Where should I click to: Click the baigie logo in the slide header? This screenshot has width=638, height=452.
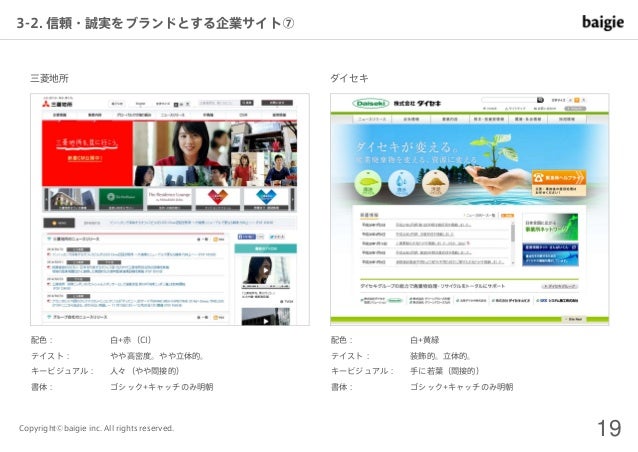[x=603, y=22]
